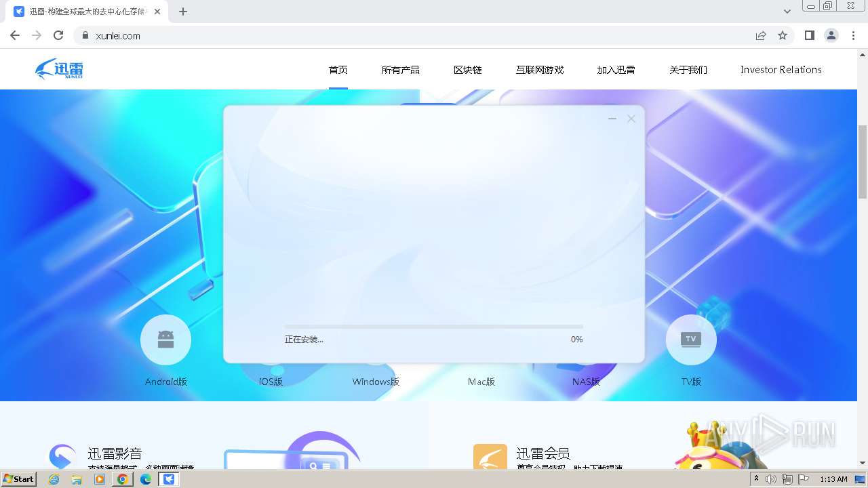Click the scrollbar down arrow
This screenshot has height=488, width=868.
(863, 463)
